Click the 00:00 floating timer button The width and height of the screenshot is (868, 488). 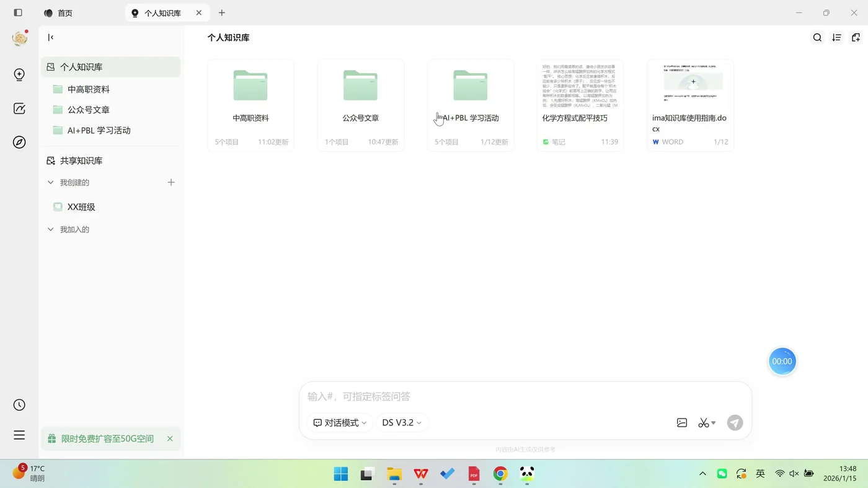[782, 362]
